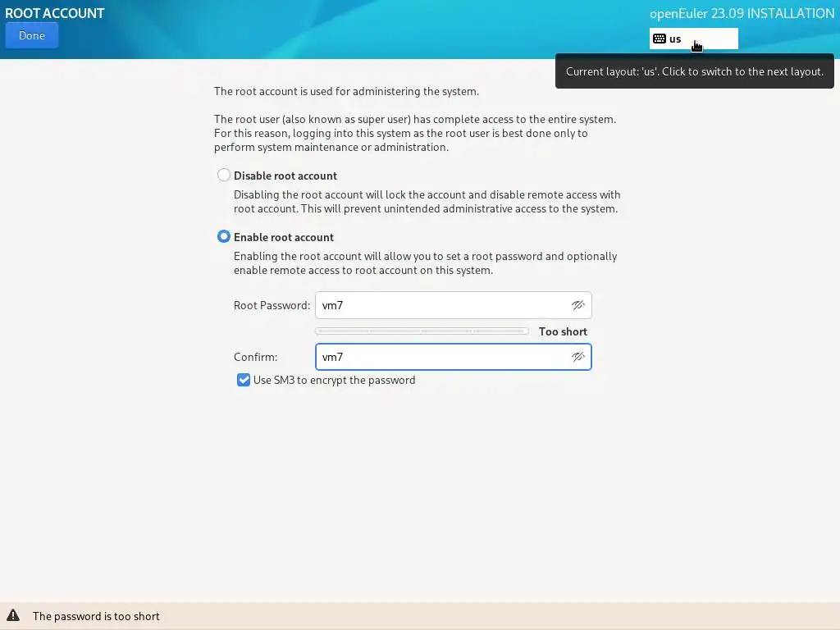The width and height of the screenshot is (840, 630).
Task: Click the openEuler 23.09 INSTALLATION title
Action: click(x=742, y=13)
